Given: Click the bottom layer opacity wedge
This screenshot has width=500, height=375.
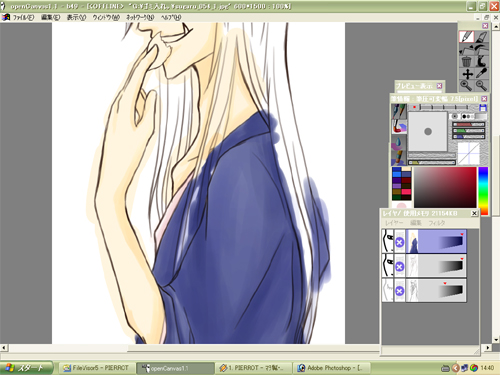Looking at the screenshot, I should 452,291.
